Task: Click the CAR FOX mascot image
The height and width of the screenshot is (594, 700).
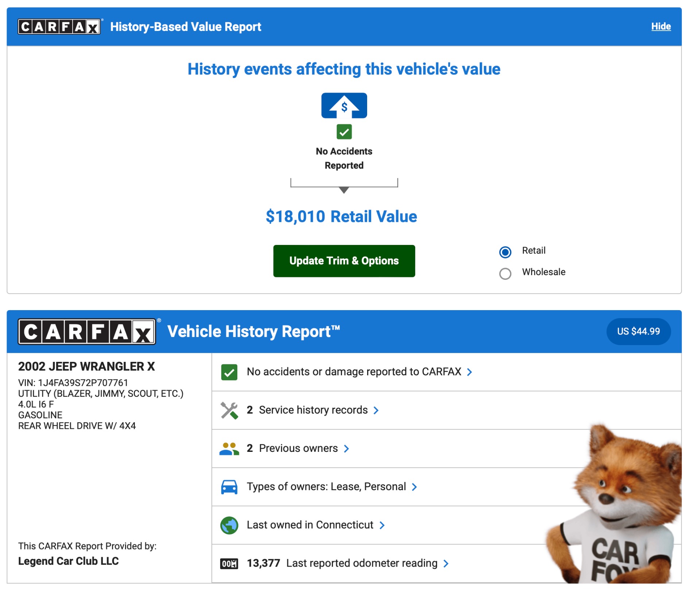Action: (614, 504)
